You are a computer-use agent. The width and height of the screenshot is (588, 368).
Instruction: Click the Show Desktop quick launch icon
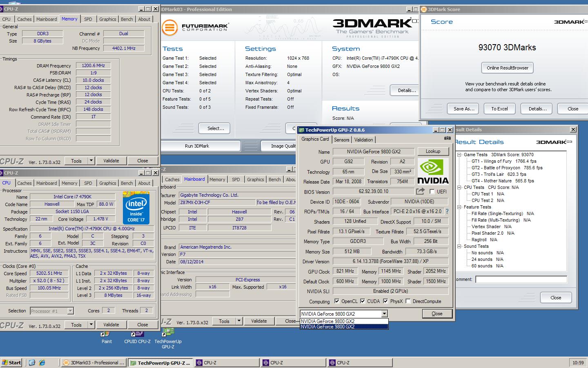pyautogui.click(x=32, y=362)
